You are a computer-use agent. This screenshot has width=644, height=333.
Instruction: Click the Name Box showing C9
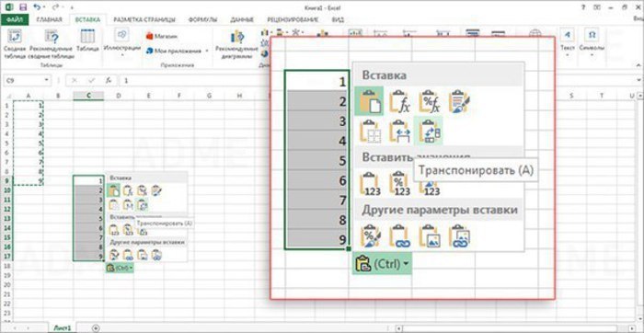(x=23, y=80)
